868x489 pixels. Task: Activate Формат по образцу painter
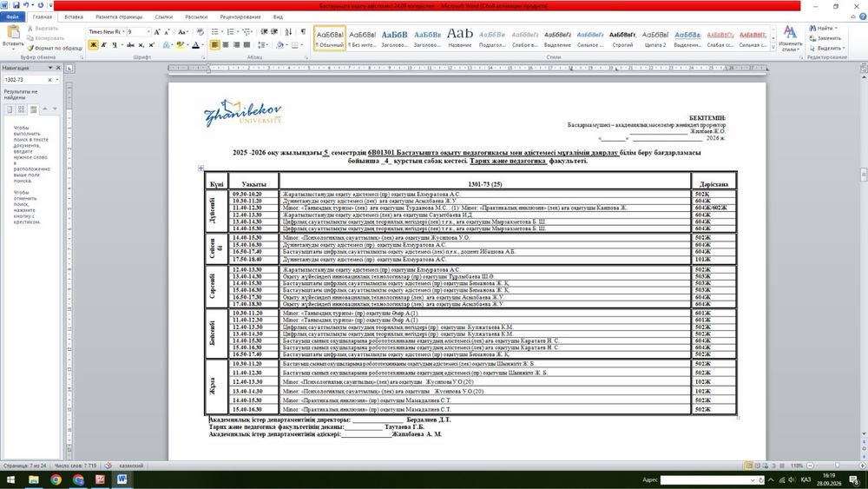(x=55, y=48)
